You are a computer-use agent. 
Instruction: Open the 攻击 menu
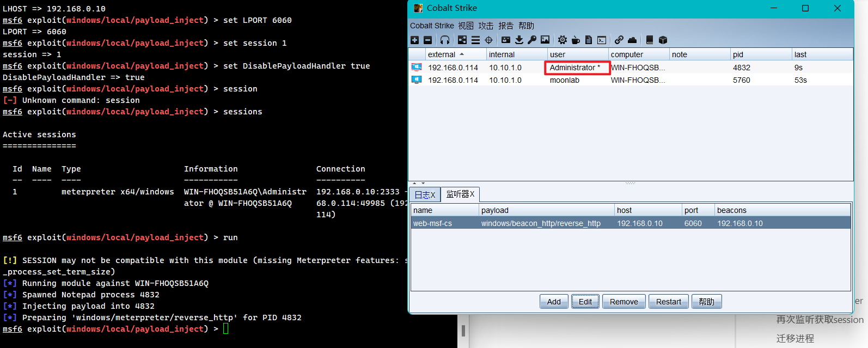(x=486, y=26)
